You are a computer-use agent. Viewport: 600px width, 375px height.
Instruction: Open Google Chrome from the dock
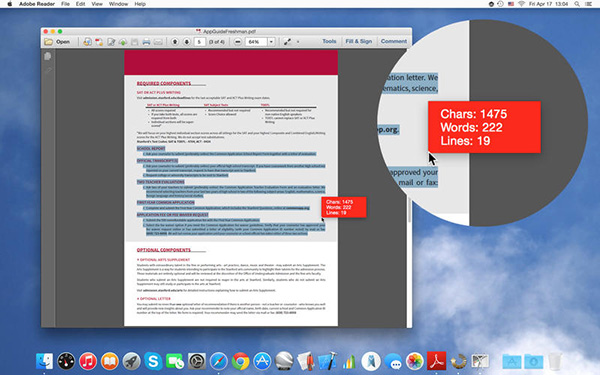[240, 361]
